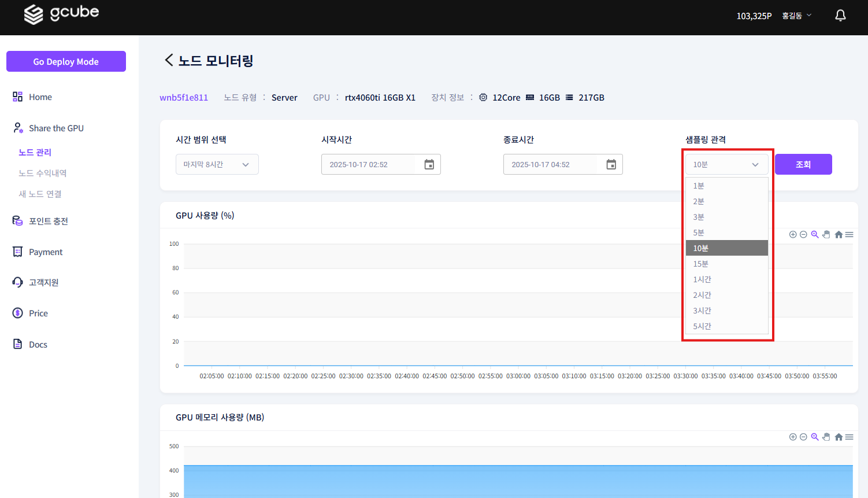The width and height of the screenshot is (868, 498).
Task: Activate box zoom on the GPU usage chart
Action: coord(815,234)
